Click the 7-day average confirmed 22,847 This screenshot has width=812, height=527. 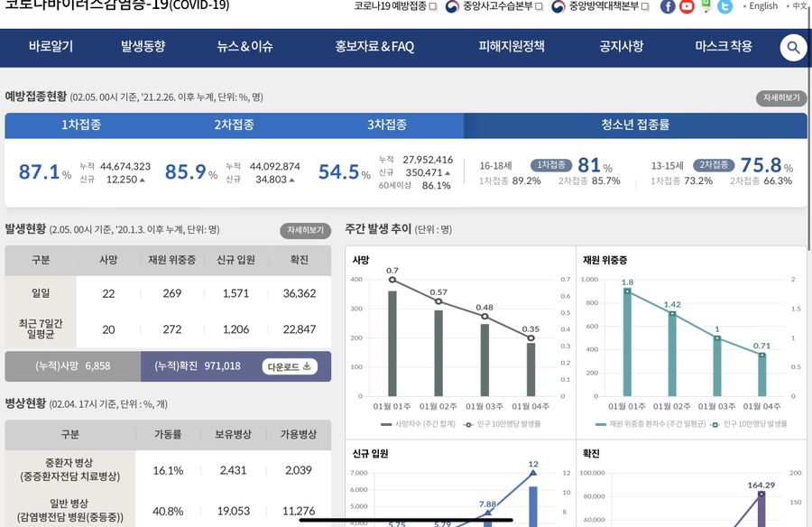300,329
